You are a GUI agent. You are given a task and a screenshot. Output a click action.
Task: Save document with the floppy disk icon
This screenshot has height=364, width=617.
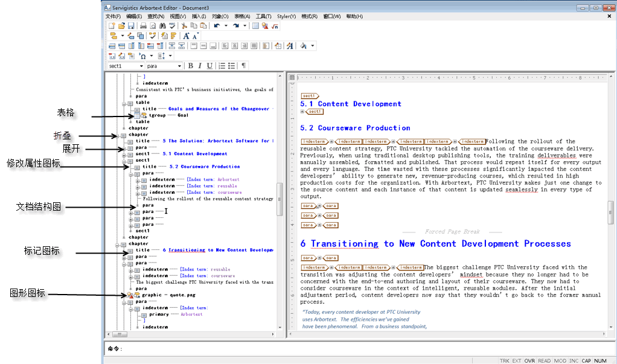tap(131, 26)
